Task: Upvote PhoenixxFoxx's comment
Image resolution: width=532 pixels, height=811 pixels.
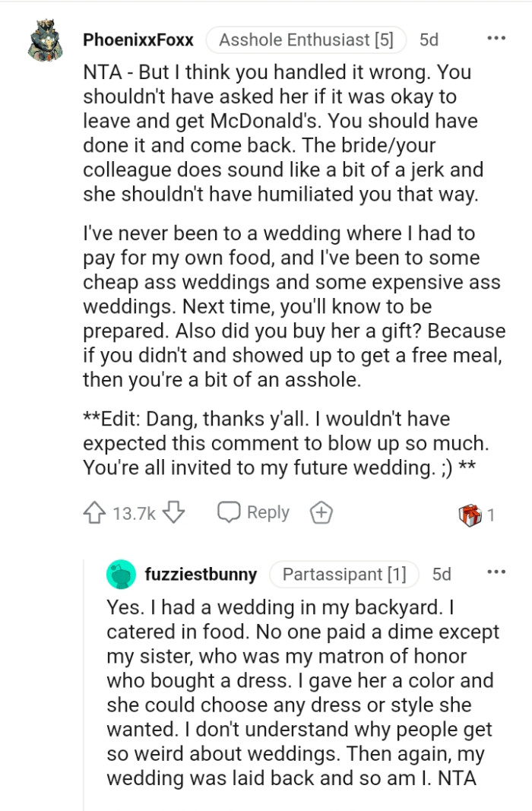Action: pyautogui.click(x=95, y=512)
